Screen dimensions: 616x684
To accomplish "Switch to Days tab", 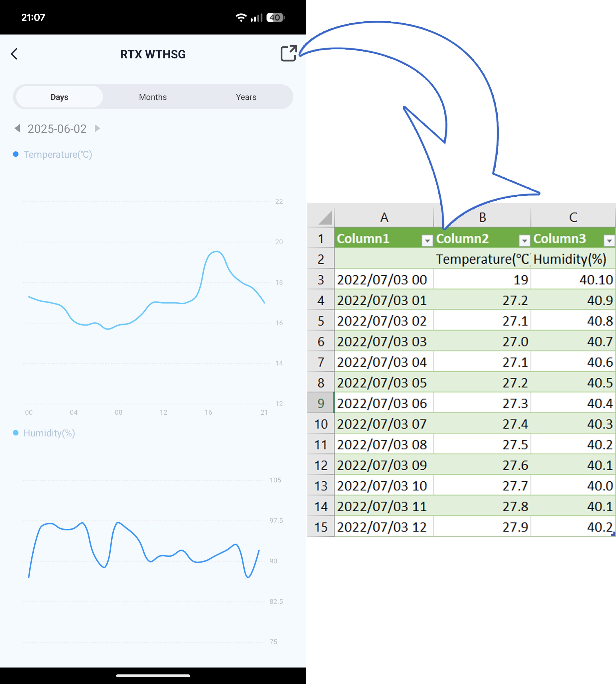I will (x=59, y=97).
